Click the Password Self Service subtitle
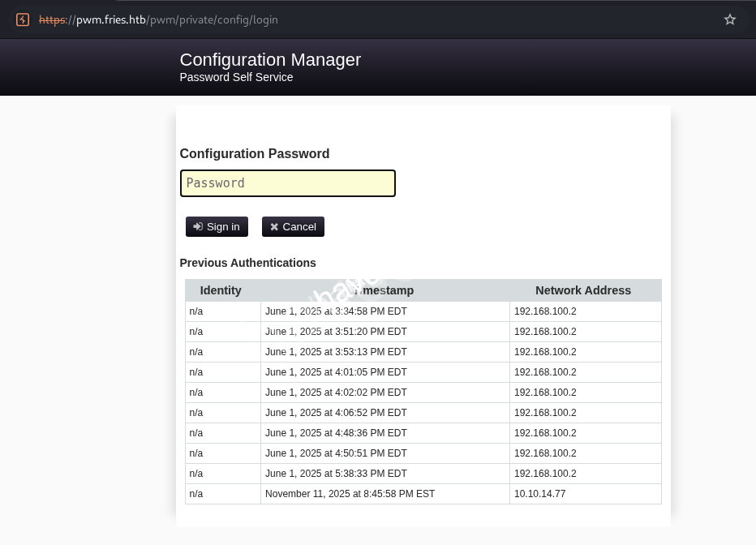The width and height of the screenshot is (756, 545). pos(236,77)
